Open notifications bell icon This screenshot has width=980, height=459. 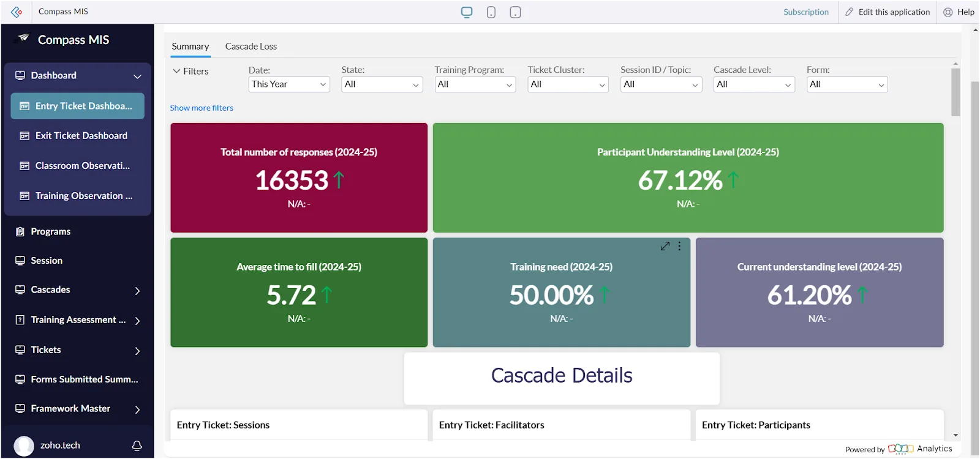point(137,446)
